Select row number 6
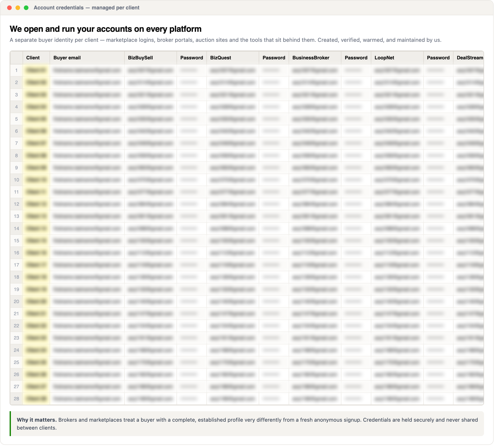Viewport: 502px width, 448px height. (x=17, y=131)
